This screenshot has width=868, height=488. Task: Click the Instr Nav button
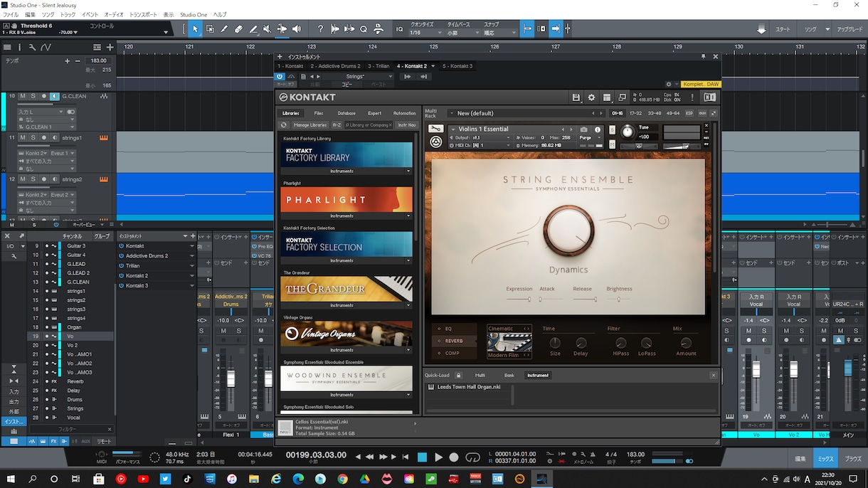click(407, 125)
